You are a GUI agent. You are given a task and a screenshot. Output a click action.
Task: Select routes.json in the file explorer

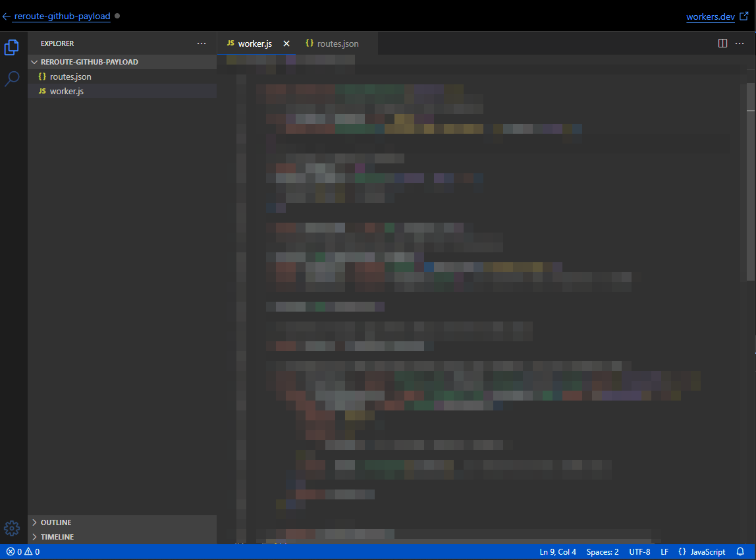pyautogui.click(x=70, y=76)
